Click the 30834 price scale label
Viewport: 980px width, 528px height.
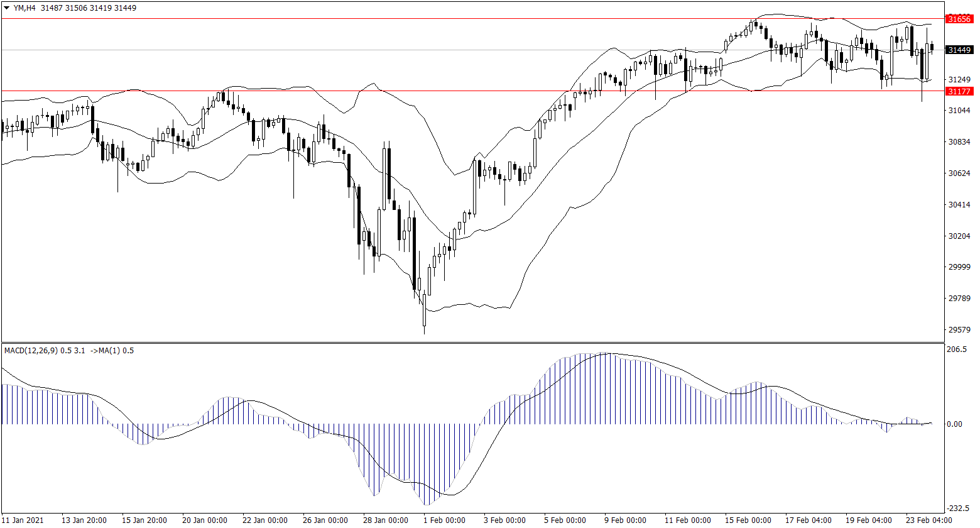959,142
